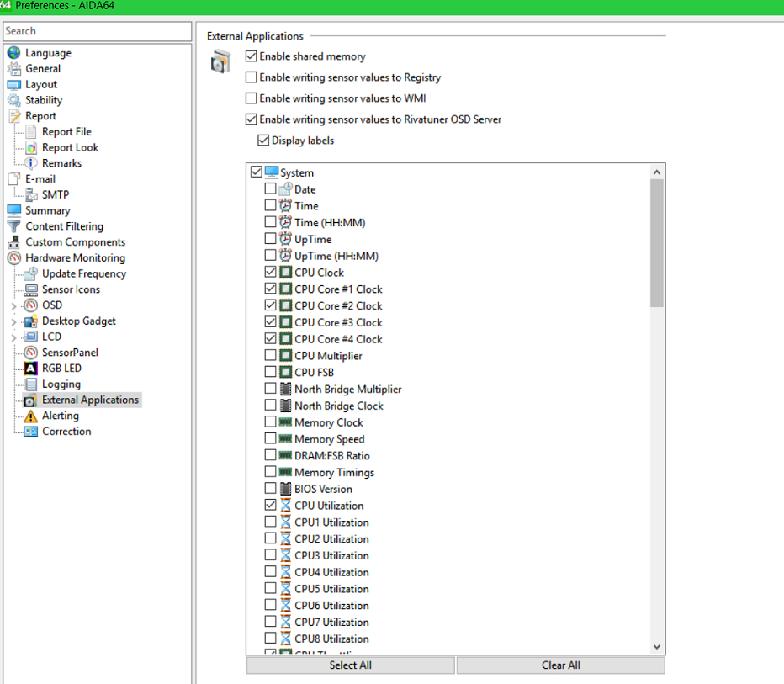
Task: Uncheck the Display labels checkbox
Action: click(x=263, y=140)
